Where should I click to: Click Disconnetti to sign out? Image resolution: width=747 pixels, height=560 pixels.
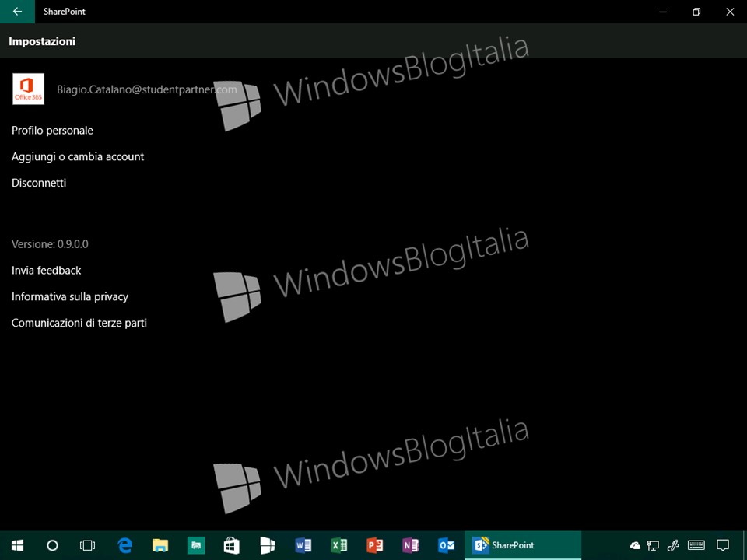(x=39, y=183)
